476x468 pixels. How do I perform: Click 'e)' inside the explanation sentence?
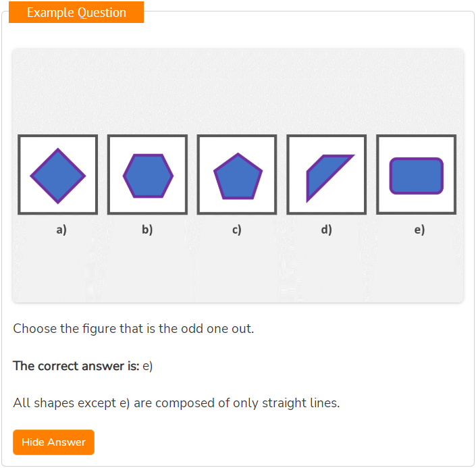click(125, 403)
